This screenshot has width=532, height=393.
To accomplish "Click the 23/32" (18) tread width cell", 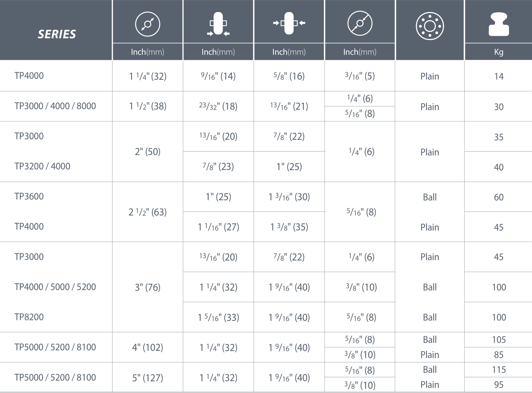I will 218,106.
